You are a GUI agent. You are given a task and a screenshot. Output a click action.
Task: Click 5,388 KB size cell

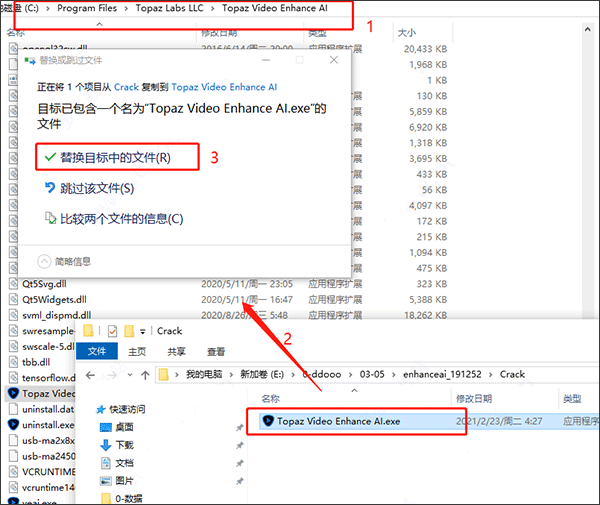tap(428, 300)
